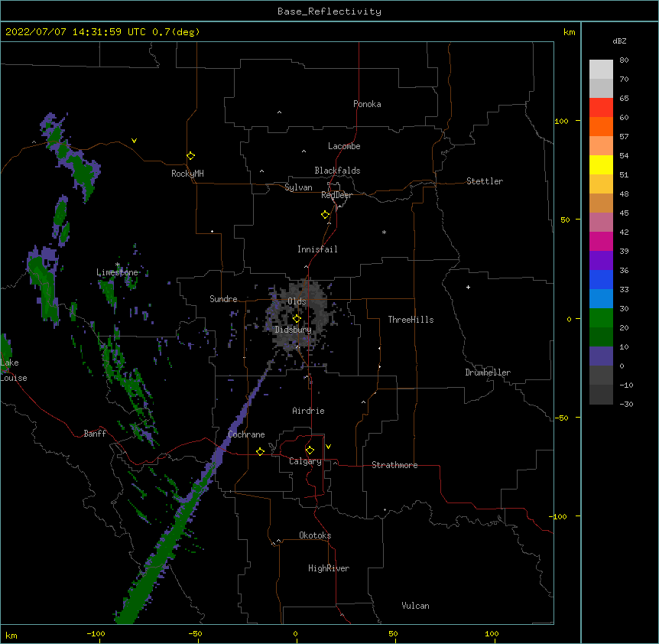Click the Cochrane town label
Screen dimensions: 659x644
click(246, 434)
